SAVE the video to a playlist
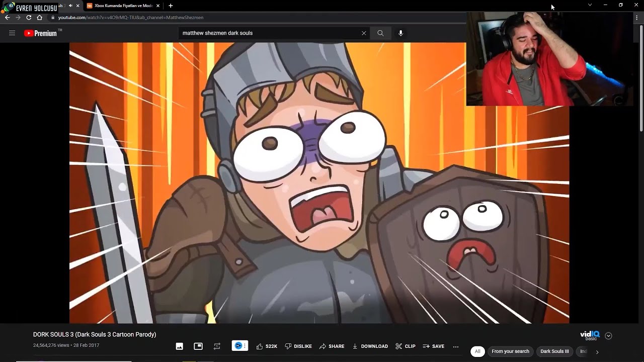The width and height of the screenshot is (644, 362). tap(434, 346)
